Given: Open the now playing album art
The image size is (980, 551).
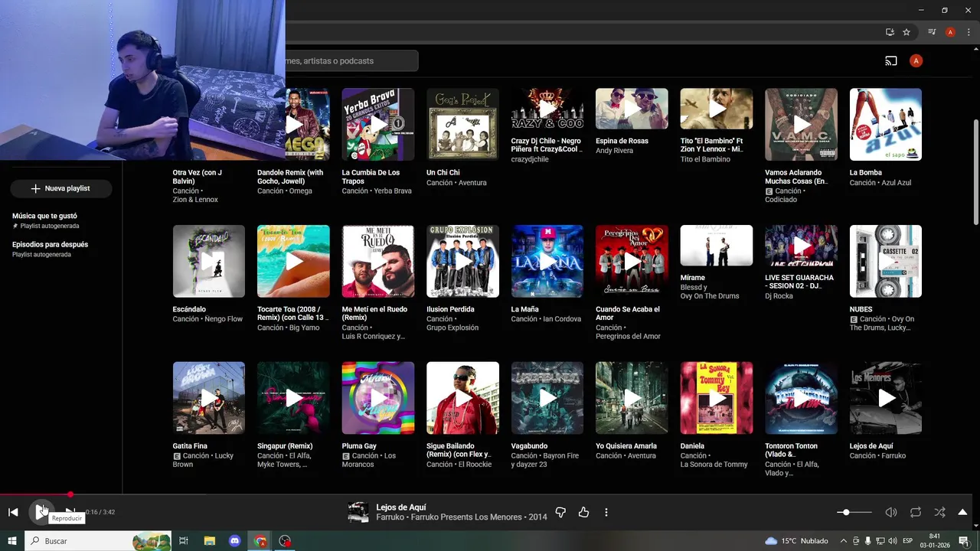Looking at the screenshot, I should pos(358,512).
